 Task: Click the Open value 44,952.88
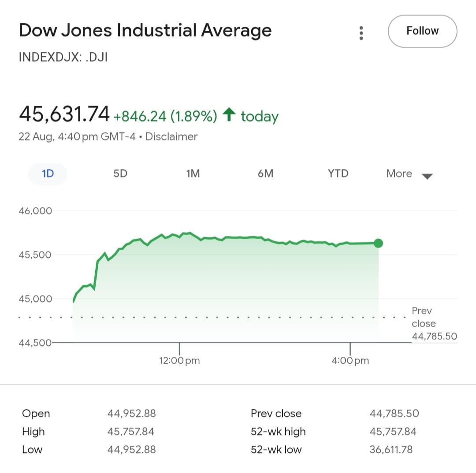point(131,414)
